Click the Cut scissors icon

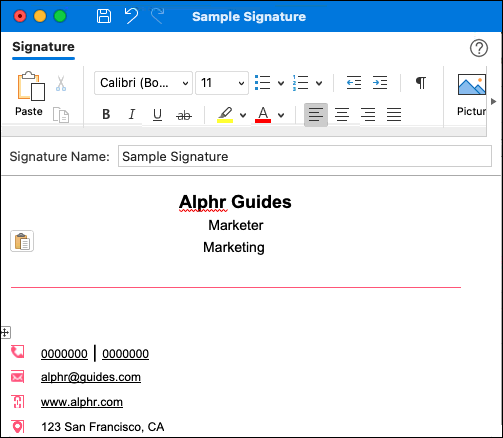tap(61, 83)
